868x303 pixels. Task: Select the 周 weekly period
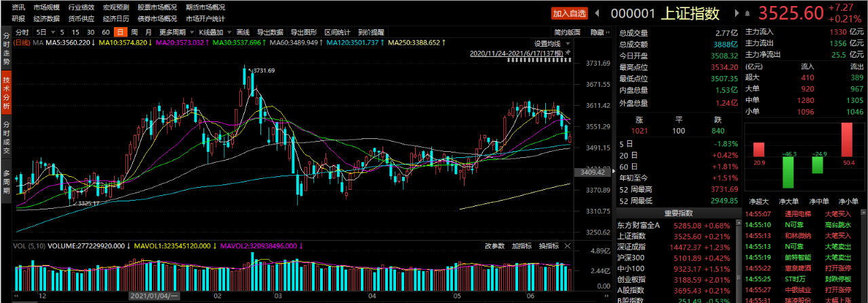(135, 32)
